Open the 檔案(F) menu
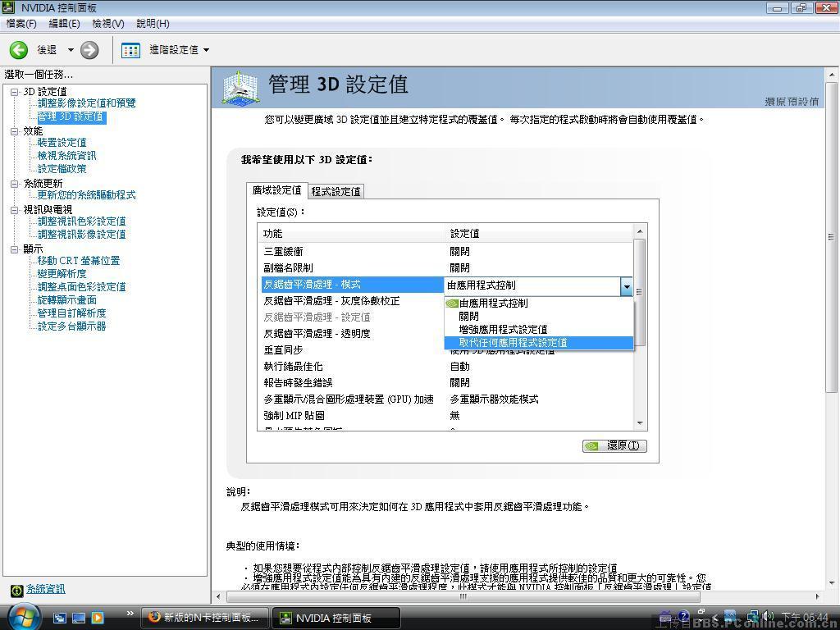This screenshot has height=630, width=840. pyautogui.click(x=21, y=24)
